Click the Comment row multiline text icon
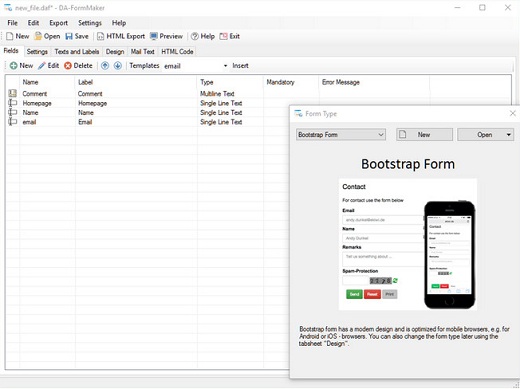This screenshot has height=389, width=520. (x=12, y=94)
